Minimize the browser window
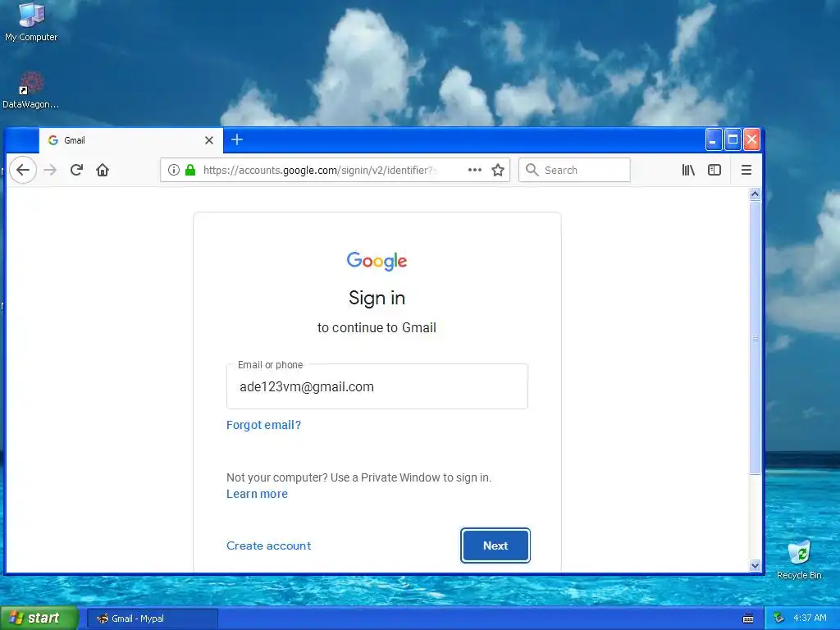840x630 pixels. tap(714, 139)
